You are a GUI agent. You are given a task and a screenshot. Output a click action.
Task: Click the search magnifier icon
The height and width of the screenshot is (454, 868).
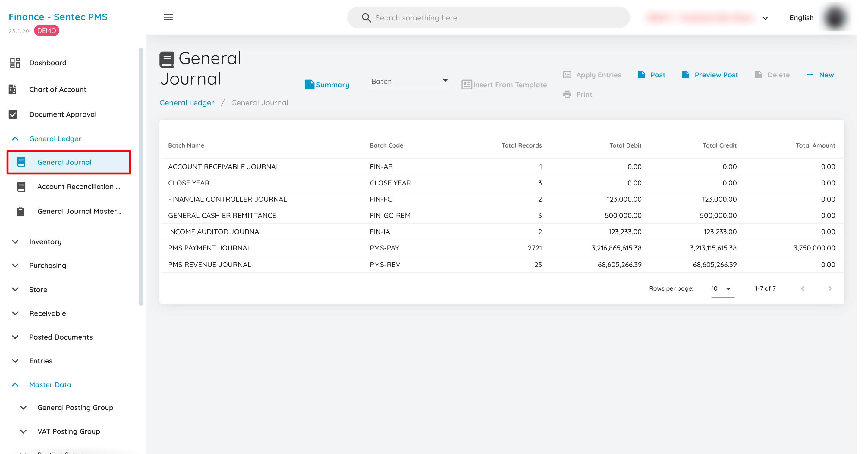coord(366,18)
